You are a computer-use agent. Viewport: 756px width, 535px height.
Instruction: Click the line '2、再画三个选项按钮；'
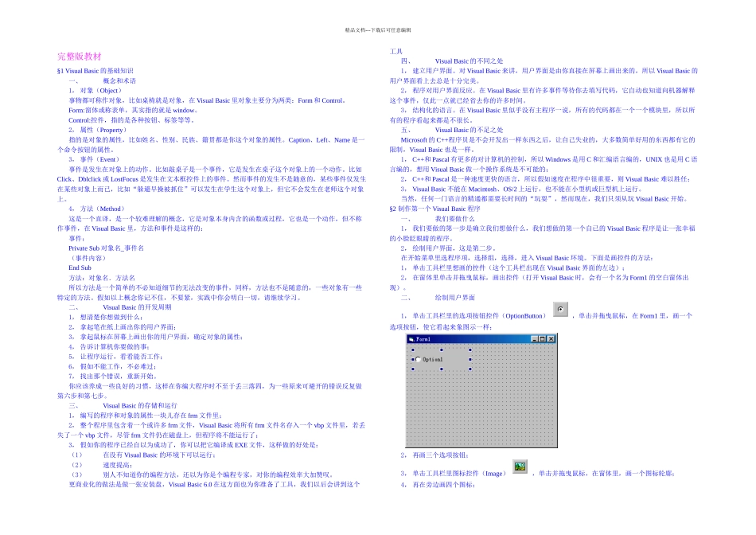point(435,455)
